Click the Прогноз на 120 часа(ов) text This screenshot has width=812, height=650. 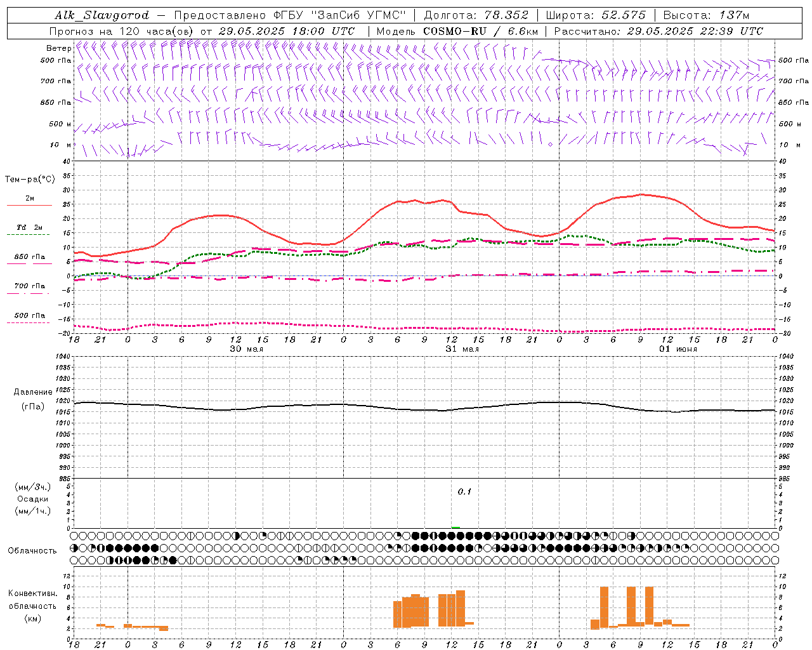122,31
